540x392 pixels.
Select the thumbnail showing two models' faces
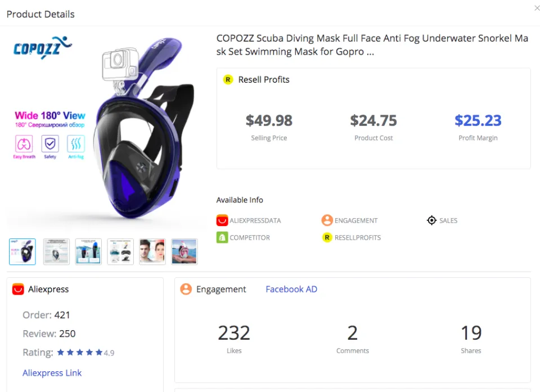pos(152,251)
